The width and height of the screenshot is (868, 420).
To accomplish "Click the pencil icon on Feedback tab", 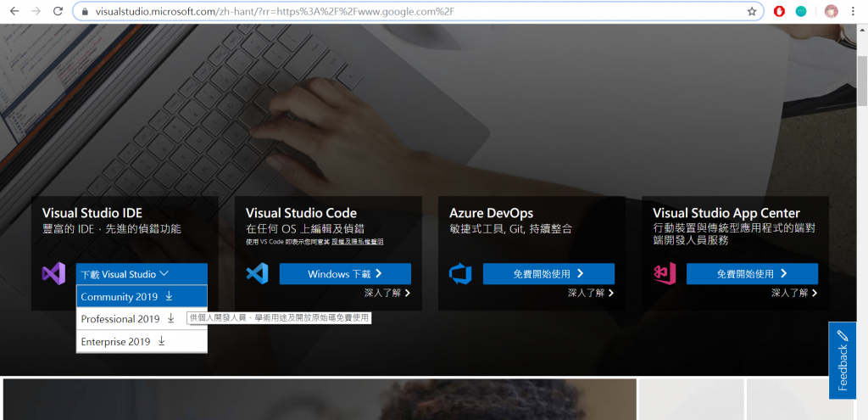I will coord(843,335).
